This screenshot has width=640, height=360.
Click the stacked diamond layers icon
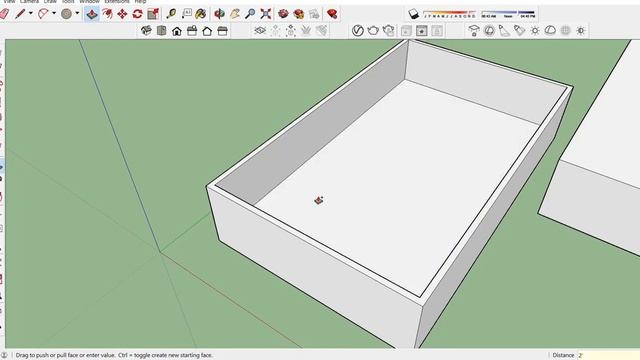(x=260, y=31)
